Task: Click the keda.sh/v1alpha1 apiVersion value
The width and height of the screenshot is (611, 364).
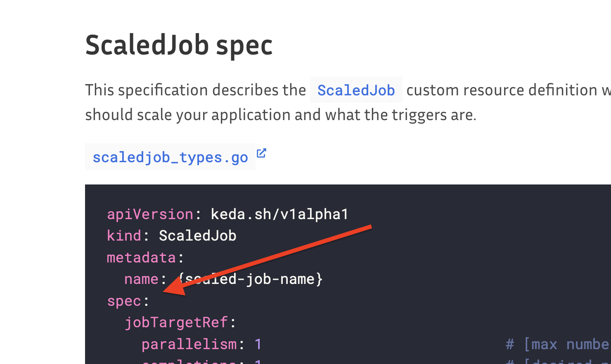Action: (279, 214)
